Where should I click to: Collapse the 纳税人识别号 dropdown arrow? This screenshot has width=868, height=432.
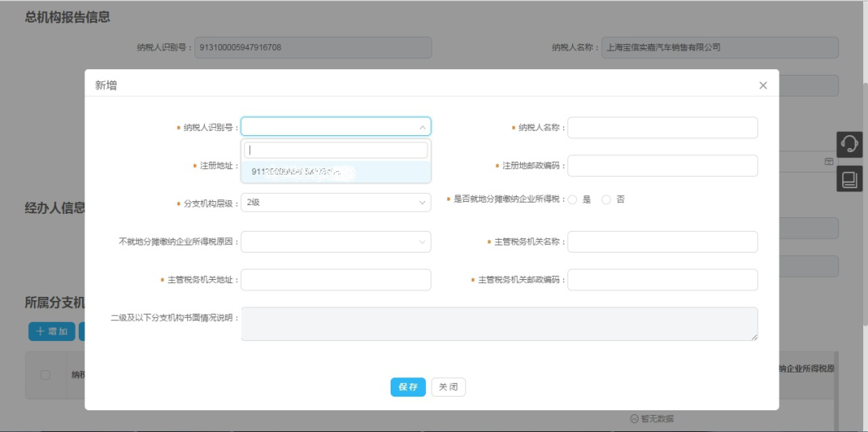pos(423,127)
